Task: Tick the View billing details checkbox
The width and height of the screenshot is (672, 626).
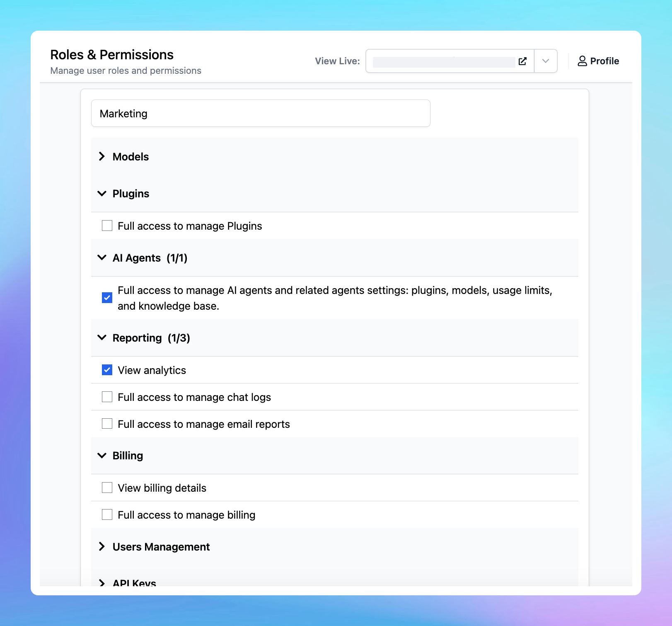Action: click(107, 488)
